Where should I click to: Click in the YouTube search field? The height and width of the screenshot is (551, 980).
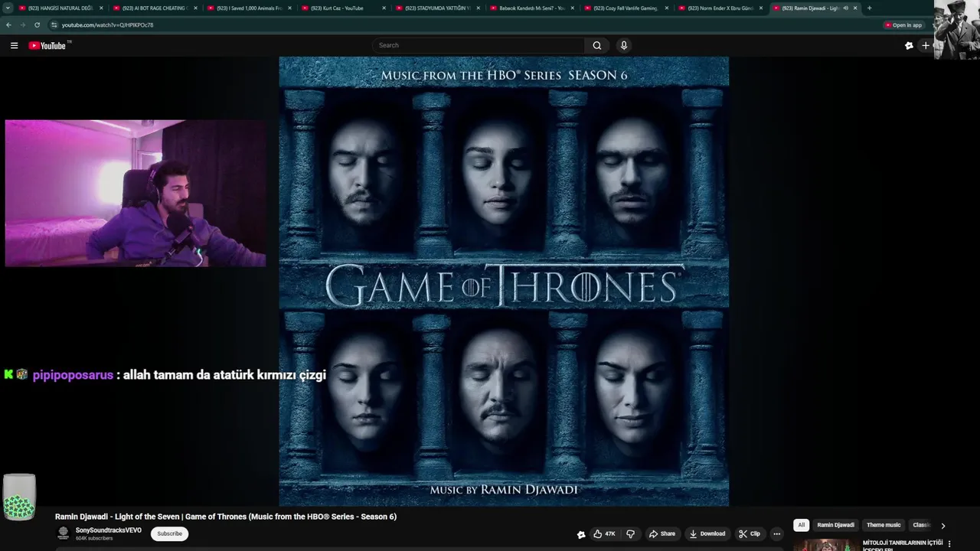[479, 45]
